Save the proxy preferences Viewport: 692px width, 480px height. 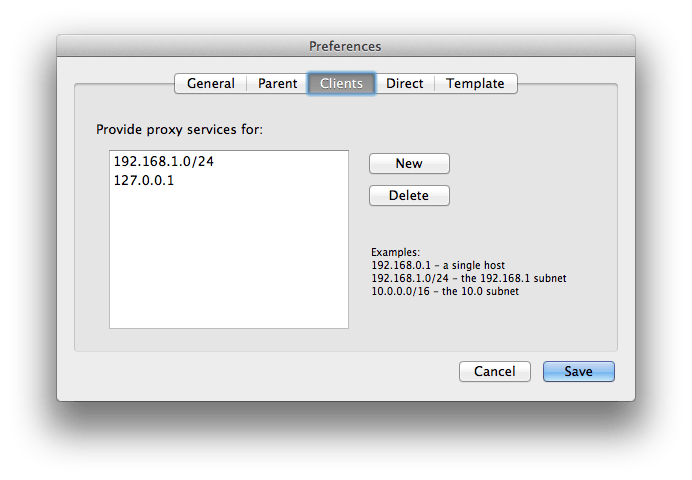[578, 371]
